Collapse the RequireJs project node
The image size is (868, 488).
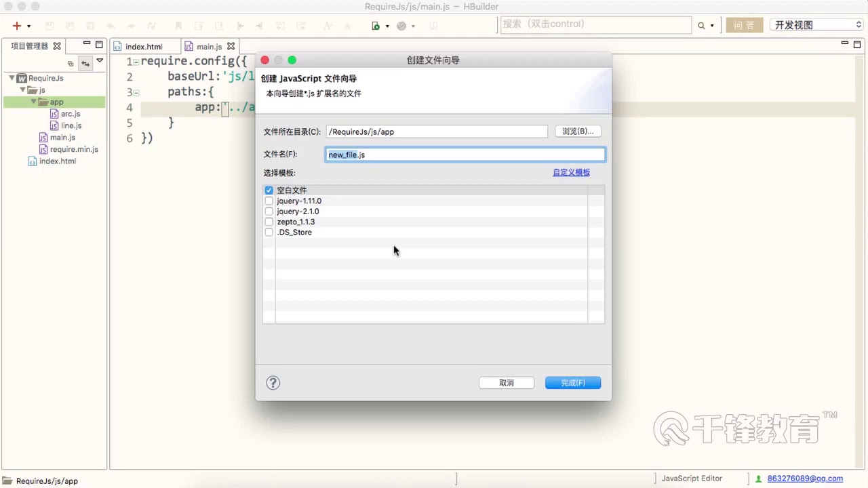12,78
